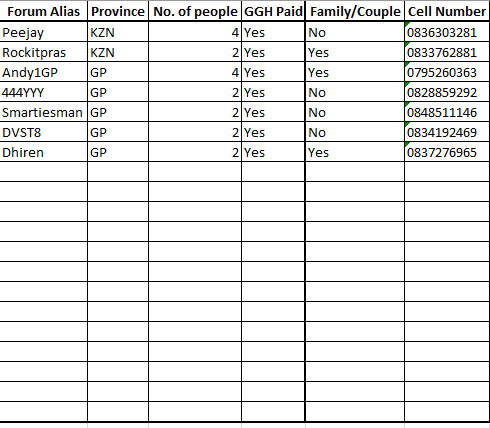Select the DVST8 alias cell
490x428 pixels.
tap(43, 132)
